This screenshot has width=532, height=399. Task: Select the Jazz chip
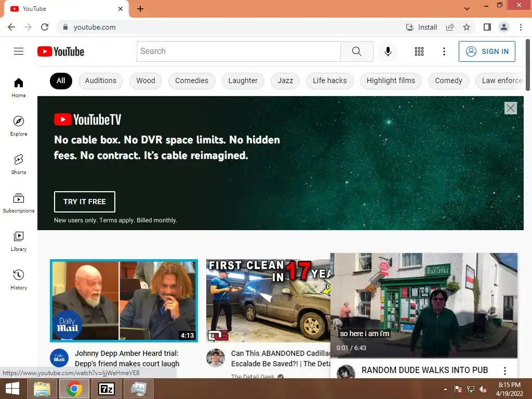285,81
